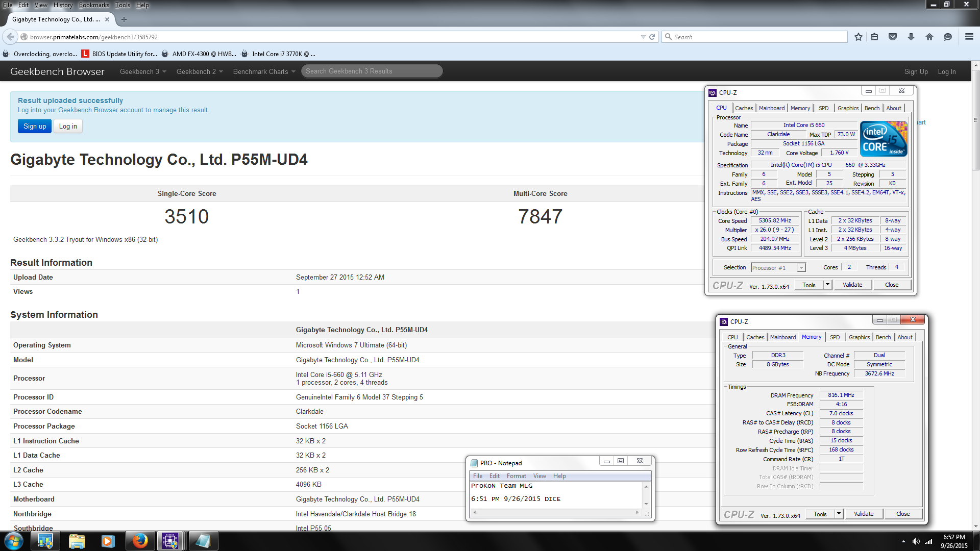The image size is (980, 551).
Task: Open the About tab in lower CPU-Z
Action: pyautogui.click(x=904, y=337)
